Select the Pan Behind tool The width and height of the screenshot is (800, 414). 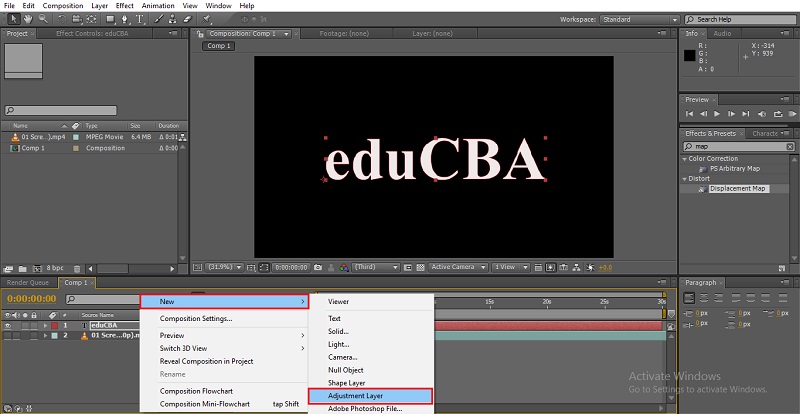[91, 19]
